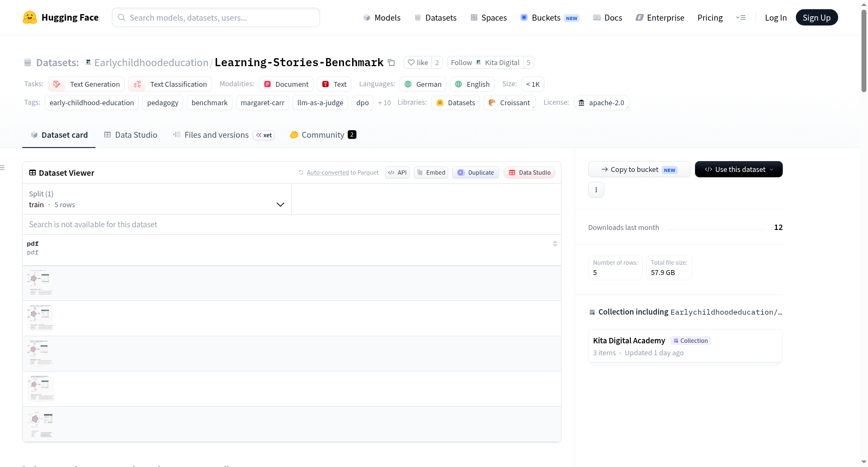Viewport: 868px width, 467px height.
Task: Open Datasets in top navigation
Action: point(435,18)
